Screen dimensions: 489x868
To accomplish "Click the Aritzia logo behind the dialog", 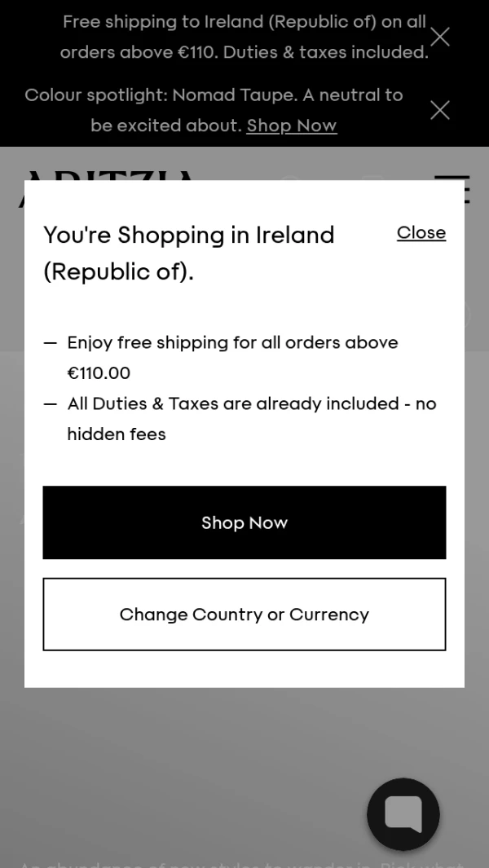I will click(x=106, y=174).
